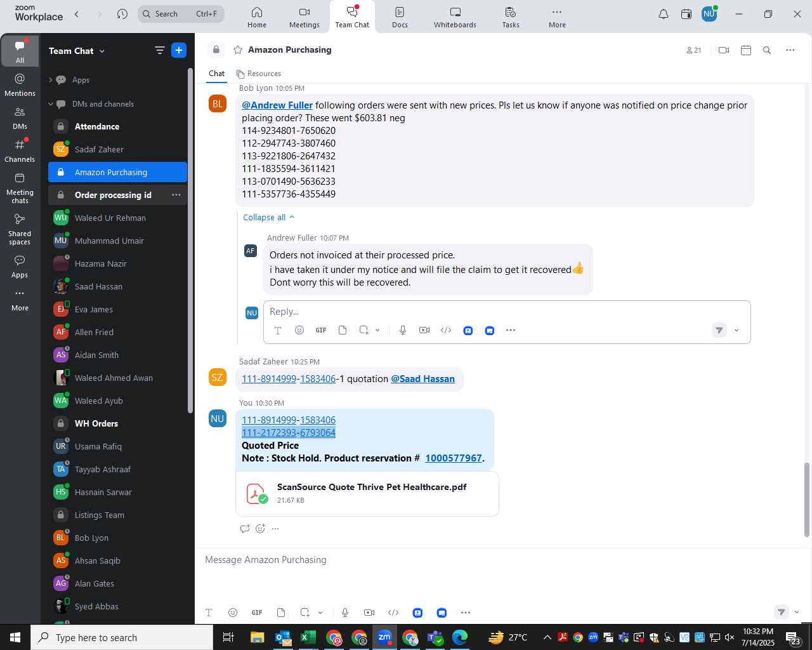
Task: Go back using navigation arrow
Action: [x=77, y=14]
